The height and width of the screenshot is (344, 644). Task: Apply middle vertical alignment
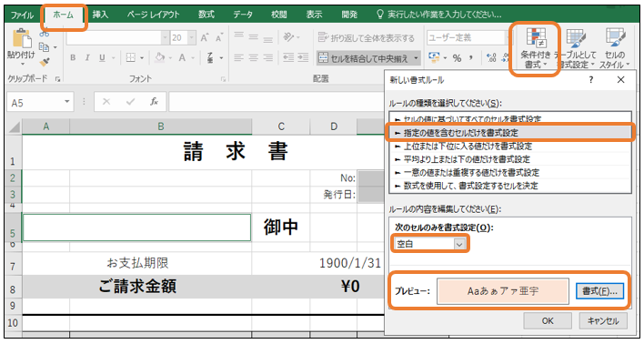pyautogui.click(x=254, y=37)
